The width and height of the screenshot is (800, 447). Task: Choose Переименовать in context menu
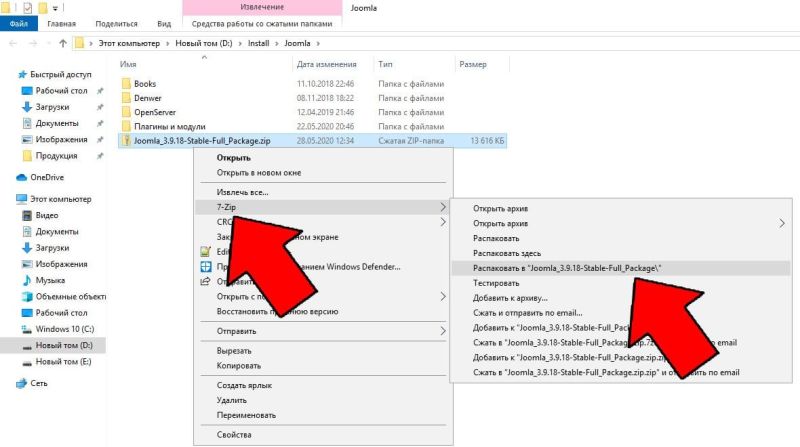[x=246, y=415]
